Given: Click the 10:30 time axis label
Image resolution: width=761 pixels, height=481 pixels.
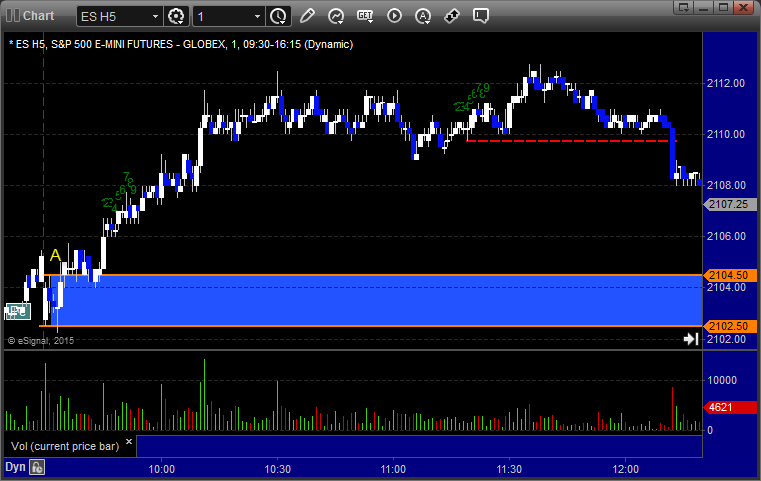Looking at the screenshot, I should coord(278,469).
